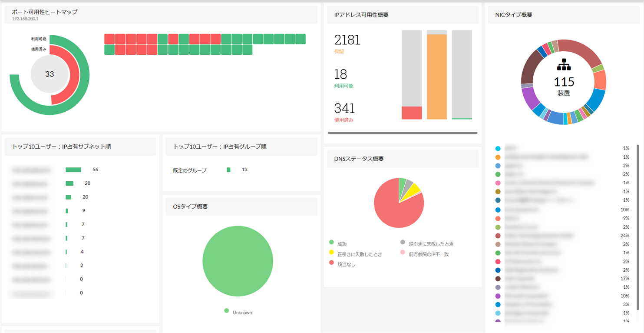Click the 利用可能 label beside port donut
The image size is (644, 333).
[x=39, y=39]
